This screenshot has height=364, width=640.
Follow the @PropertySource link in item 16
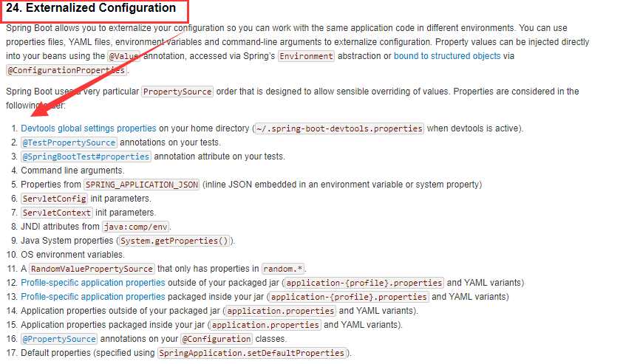tap(59, 339)
